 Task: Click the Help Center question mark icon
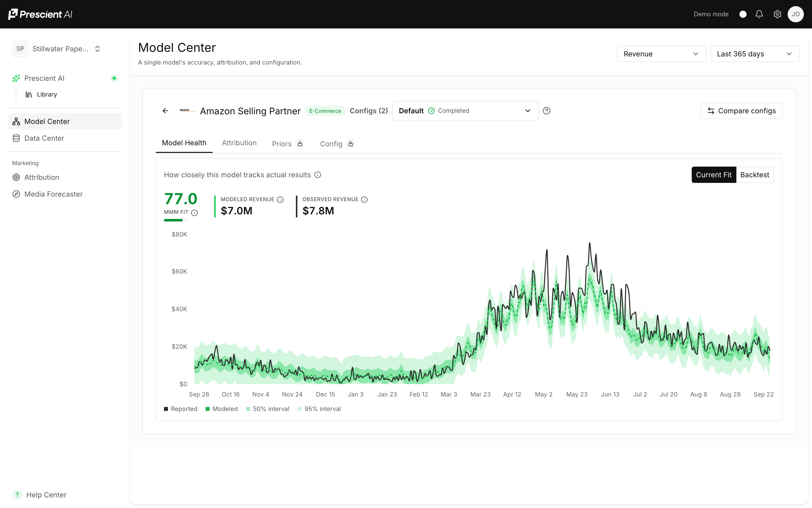coord(17,495)
